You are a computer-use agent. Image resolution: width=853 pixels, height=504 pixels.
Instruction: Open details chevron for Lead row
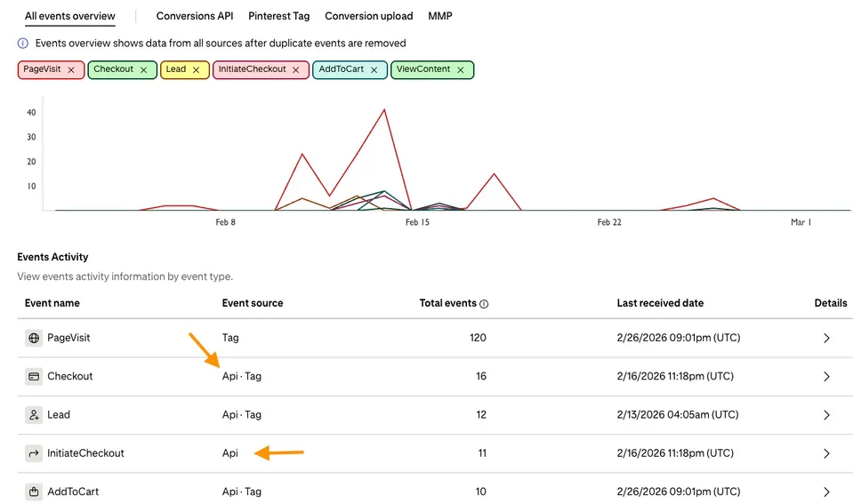826,415
